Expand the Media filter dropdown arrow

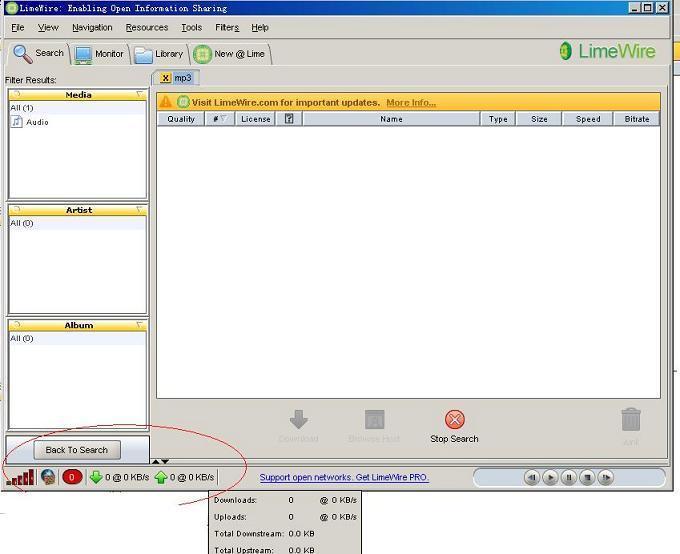click(x=140, y=94)
